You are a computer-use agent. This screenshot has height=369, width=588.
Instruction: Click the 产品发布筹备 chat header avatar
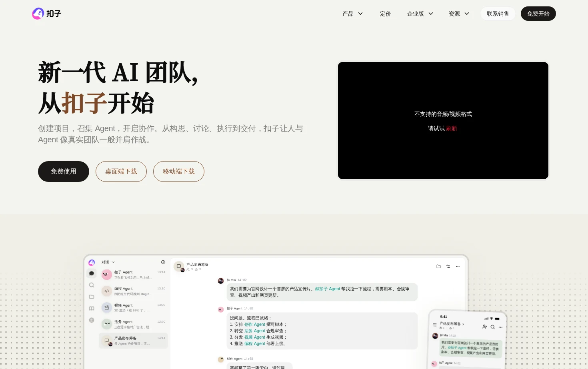[x=179, y=267]
